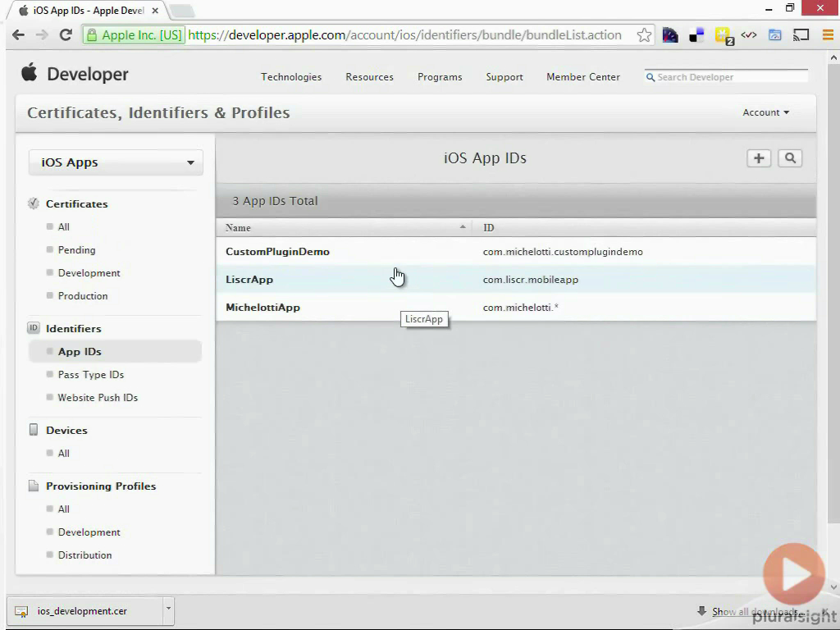
Task: Click the code brackets extension icon
Action: tap(749, 35)
